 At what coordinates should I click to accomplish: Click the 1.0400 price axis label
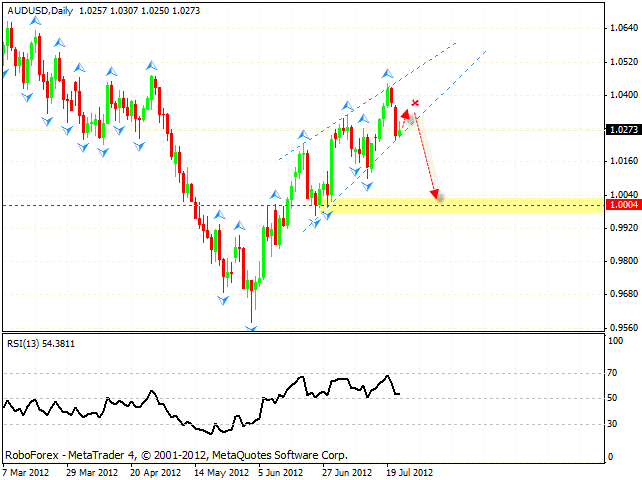[x=624, y=95]
